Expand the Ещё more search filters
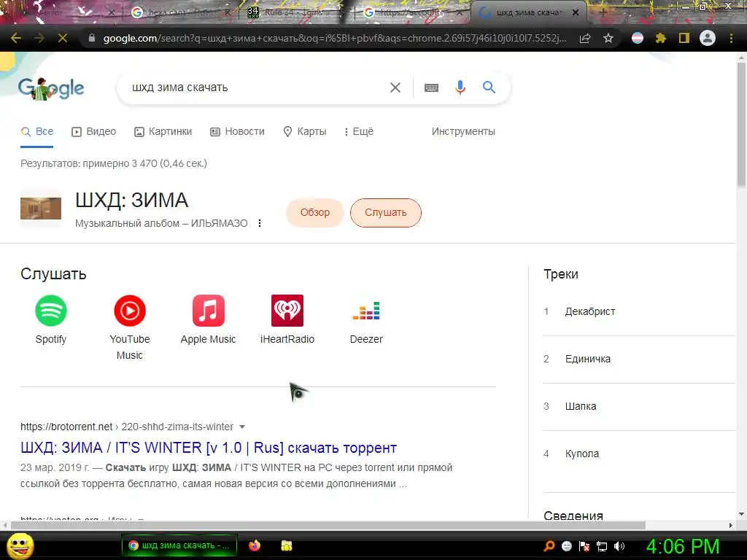The height and width of the screenshot is (560, 747). click(359, 131)
